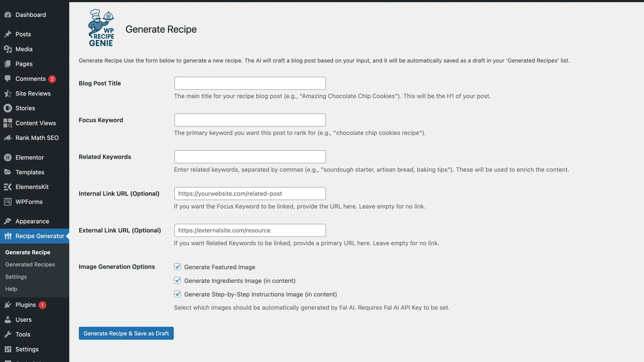The image size is (644, 362).
Task: Open the Dashboard link text
Action: click(31, 15)
